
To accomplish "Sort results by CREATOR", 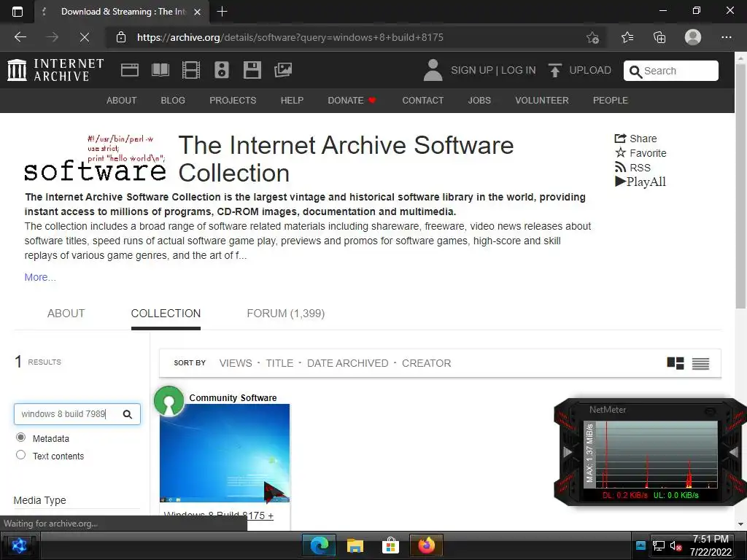I will (x=426, y=363).
